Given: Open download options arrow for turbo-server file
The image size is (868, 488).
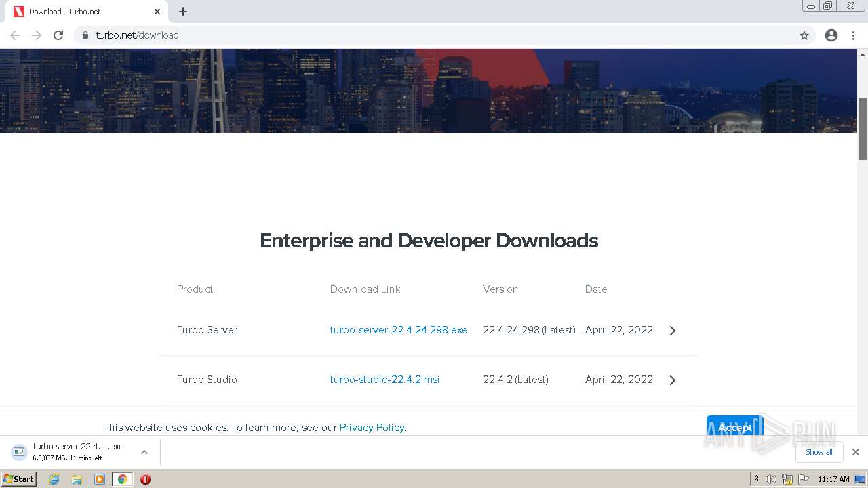Looking at the screenshot, I should click(x=144, y=452).
